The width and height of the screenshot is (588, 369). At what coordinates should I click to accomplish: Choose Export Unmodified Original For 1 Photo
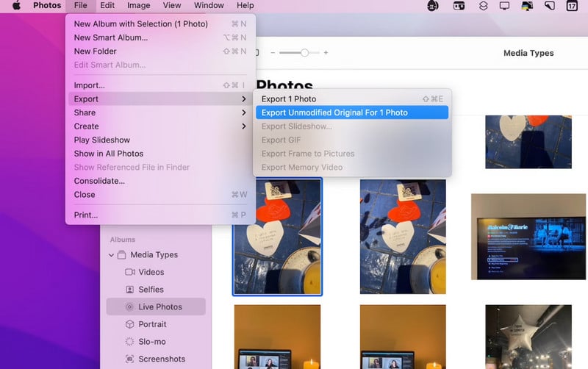352,112
